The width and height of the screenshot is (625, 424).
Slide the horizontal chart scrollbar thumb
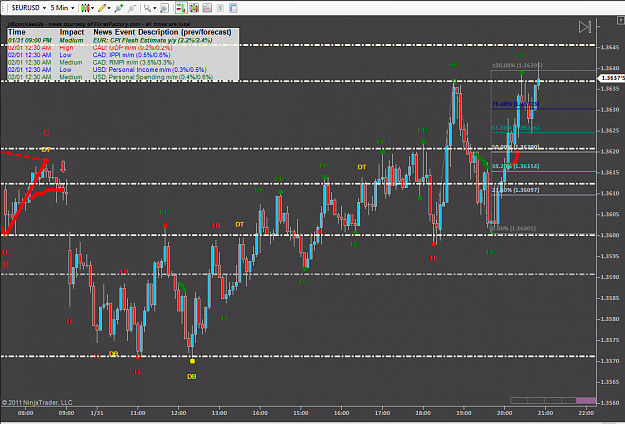(x=586, y=400)
